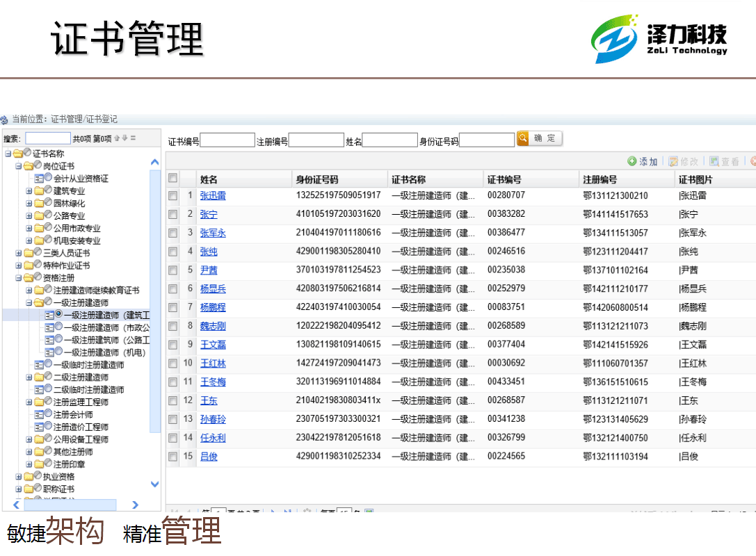Click the 证书编号 column header

click(504, 179)
